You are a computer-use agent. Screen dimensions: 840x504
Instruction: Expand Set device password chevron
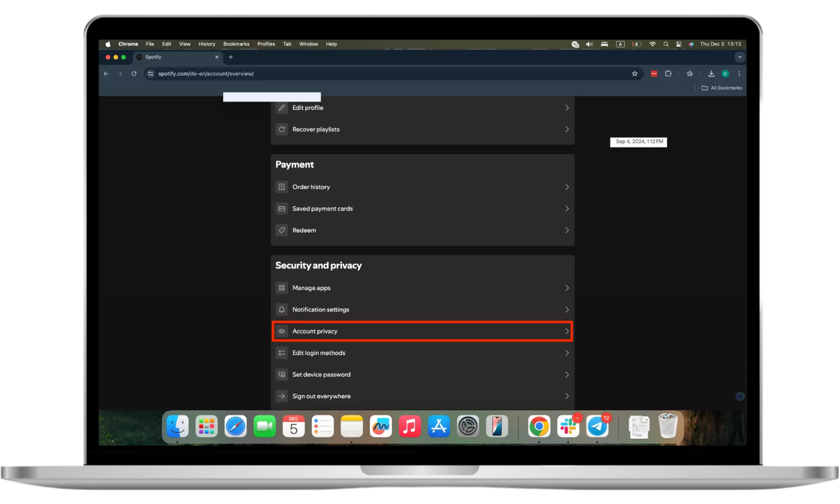click(566, 375)
